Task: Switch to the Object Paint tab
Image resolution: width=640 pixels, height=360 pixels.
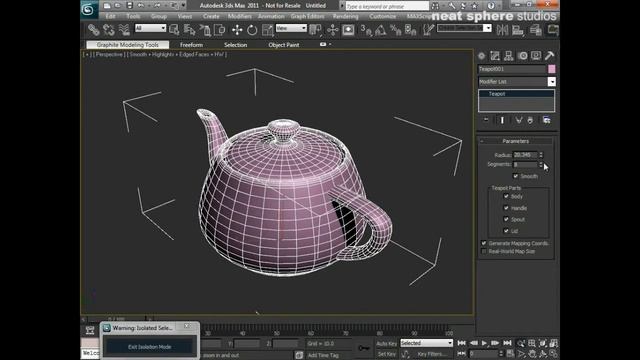Action: (x=284, y=45)
